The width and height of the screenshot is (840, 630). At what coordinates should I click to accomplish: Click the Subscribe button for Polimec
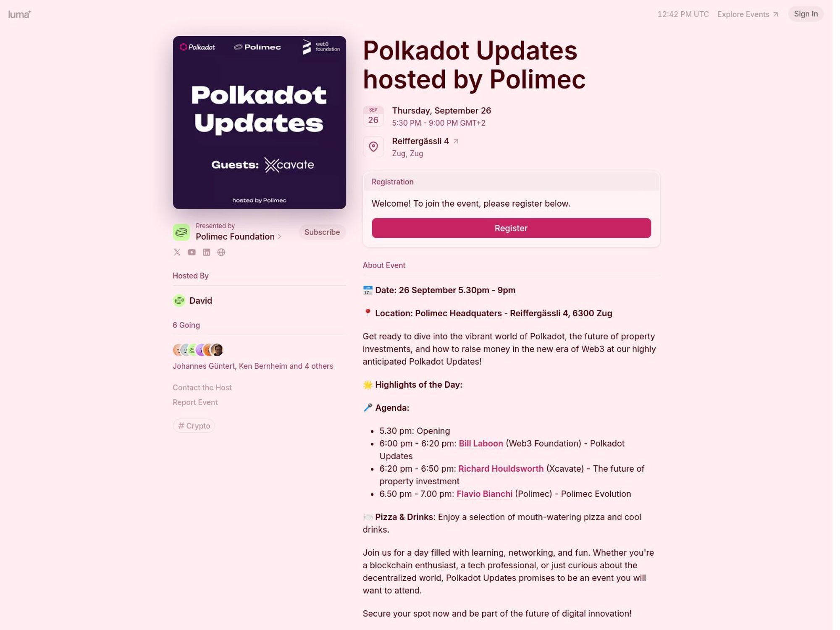click(322, 231)
